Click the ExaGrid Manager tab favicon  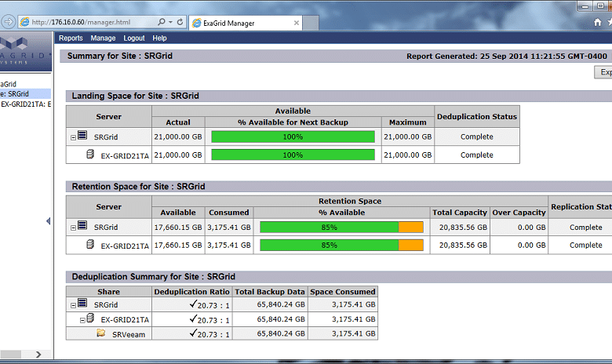[x=197, y=23]
